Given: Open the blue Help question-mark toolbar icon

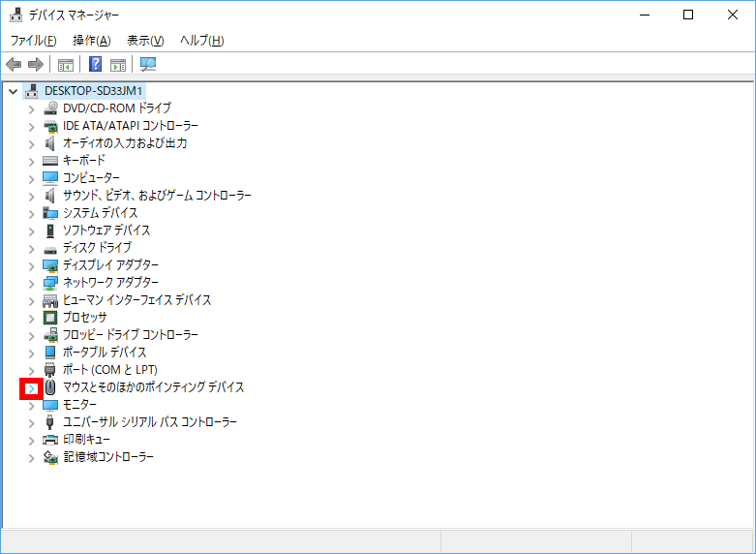Looking at the screenshot, I should click(96, 64).
